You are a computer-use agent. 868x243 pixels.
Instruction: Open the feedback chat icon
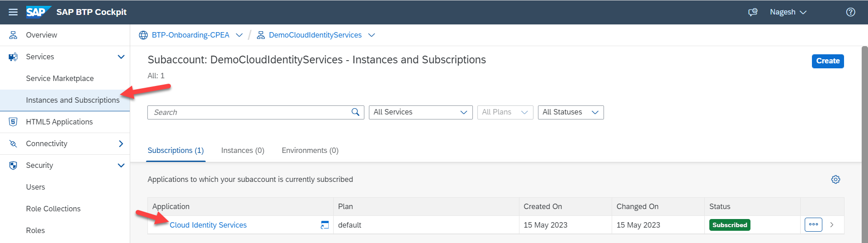click(x=753, y=12)
